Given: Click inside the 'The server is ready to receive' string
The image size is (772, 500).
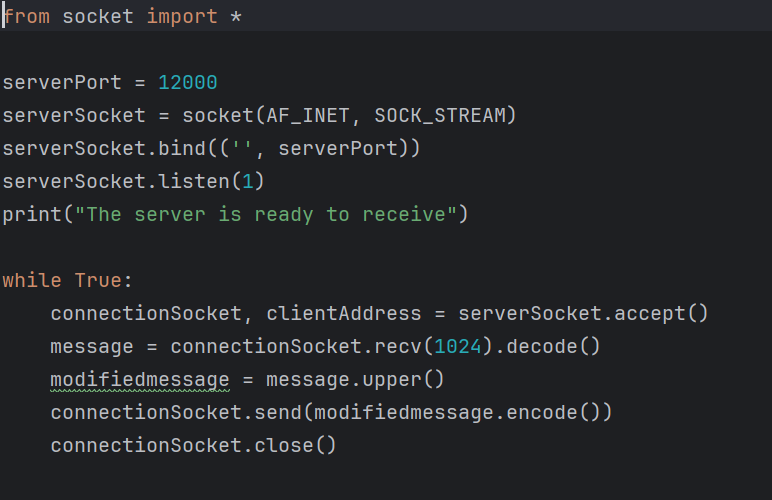Looking at the screenshot, I should pyautogui.click(x=272, y=214).
